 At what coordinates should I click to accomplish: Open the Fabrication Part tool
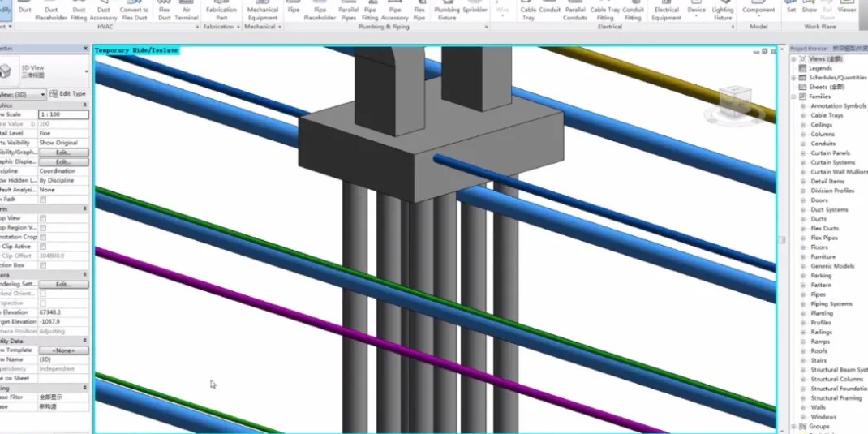pos(221,10)
